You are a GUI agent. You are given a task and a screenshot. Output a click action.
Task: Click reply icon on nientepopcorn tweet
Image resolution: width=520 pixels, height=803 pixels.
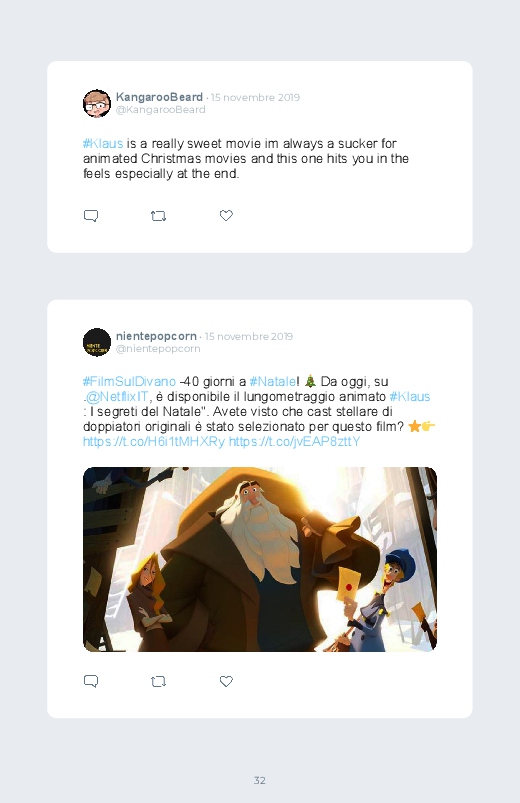pyautogui.click(x=91, y=681)
